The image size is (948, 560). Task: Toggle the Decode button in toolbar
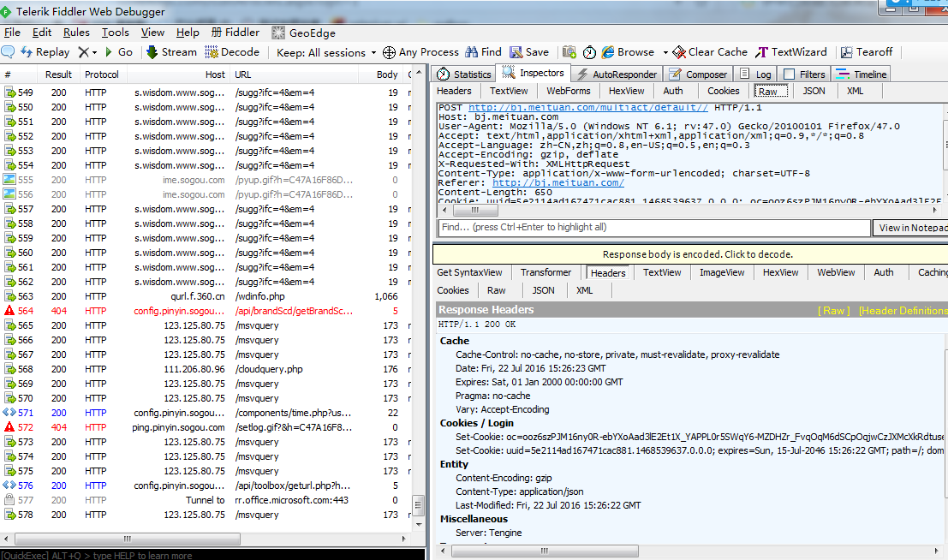coord(231,52)
